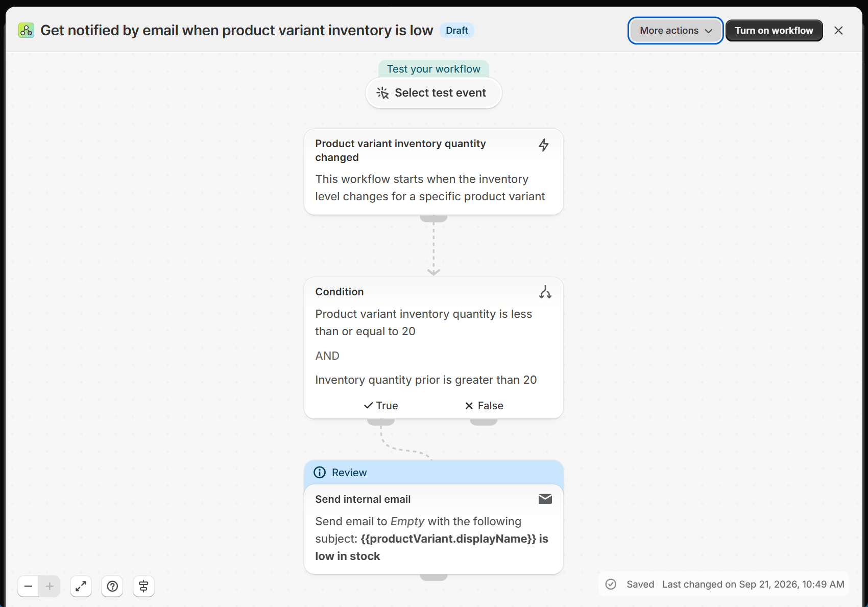Click the Condition branch icon
The width and height of the screenshot is (868, 607).
point(545,292)
